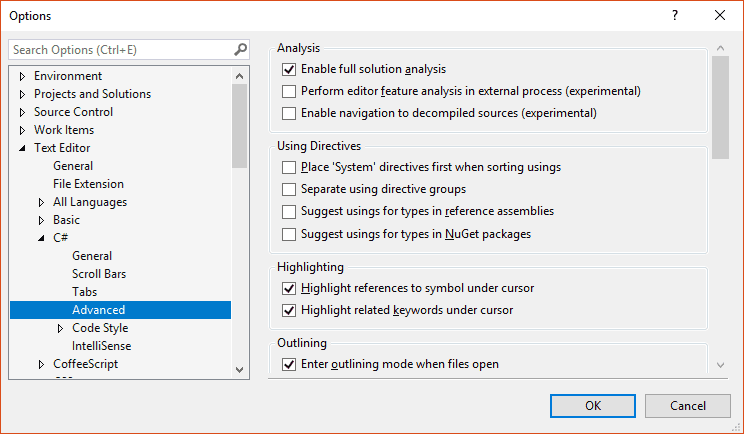Enable navigation to decompiled sources checkbox
Screen dimensions: 744x434
(289, 113)
